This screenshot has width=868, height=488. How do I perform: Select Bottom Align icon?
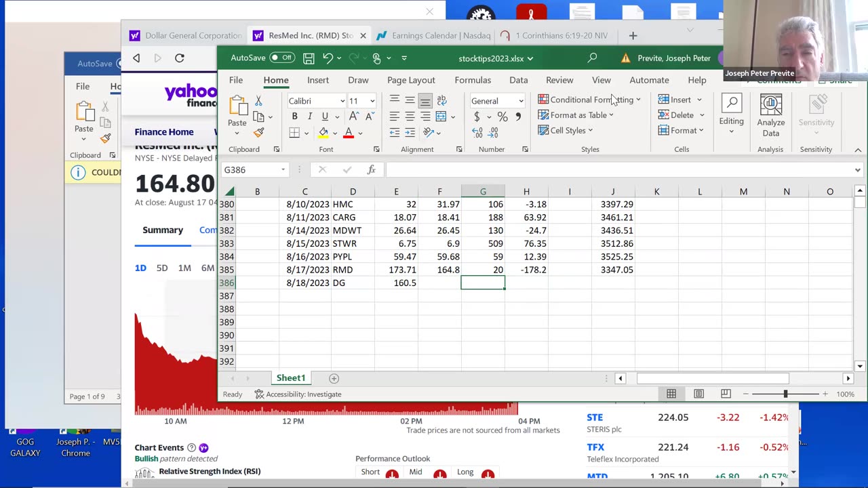click(x=425, y=101)
